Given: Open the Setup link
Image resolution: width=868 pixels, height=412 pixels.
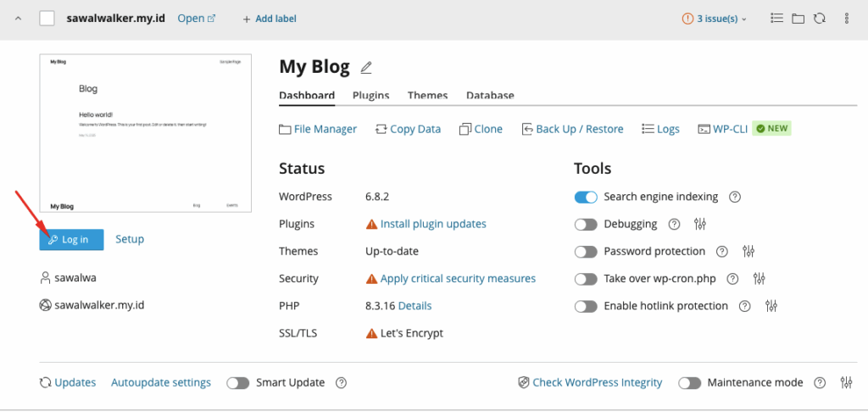Looking at the screenshot, I should pyautogui.click(x=130, y=239).
